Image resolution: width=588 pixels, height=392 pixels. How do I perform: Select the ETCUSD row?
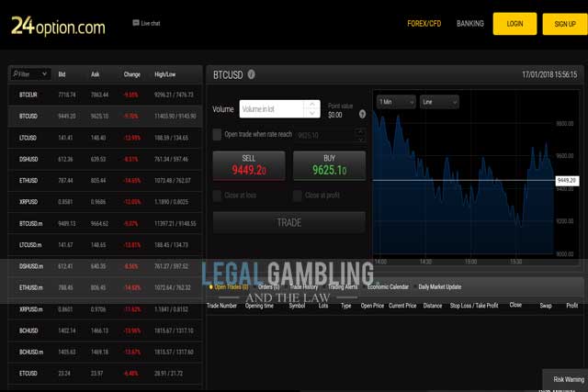(x=105, y=374)
